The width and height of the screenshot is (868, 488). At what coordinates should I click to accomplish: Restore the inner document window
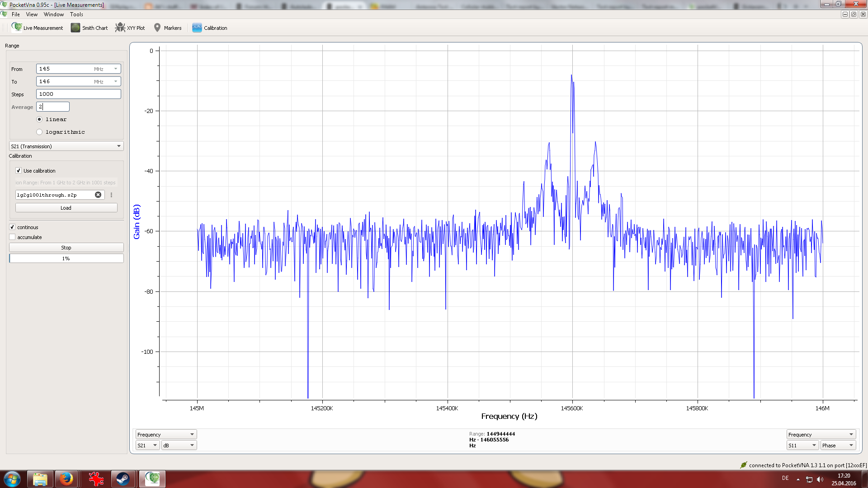(854, 14)
